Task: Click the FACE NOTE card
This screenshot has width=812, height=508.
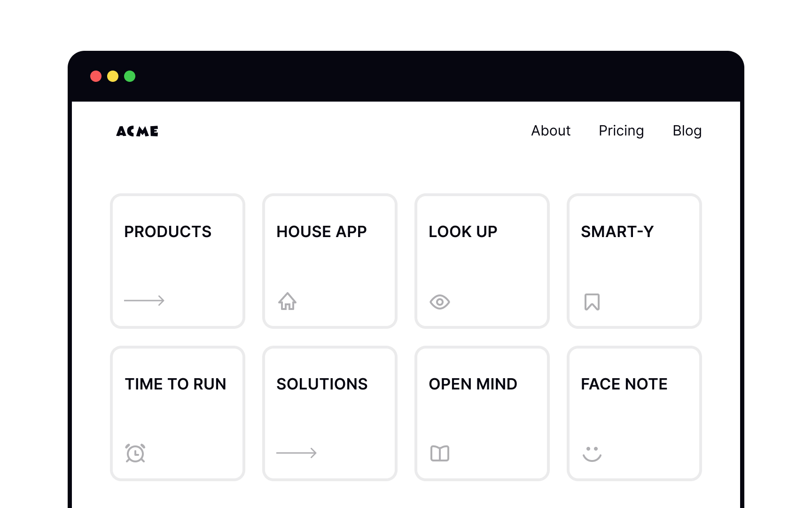Action: coord(634,413)
